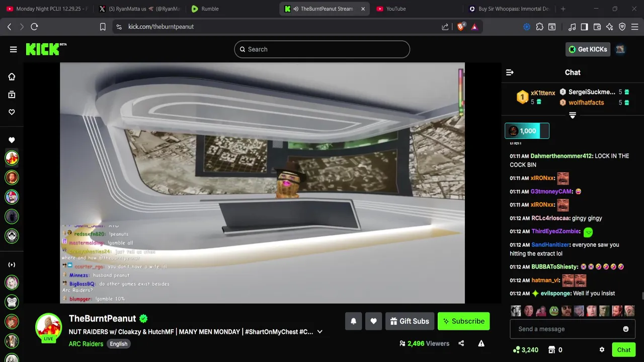Switch to the RyanMatta X tab
This screenshot has height=362, width=644.
coord(139,9)
